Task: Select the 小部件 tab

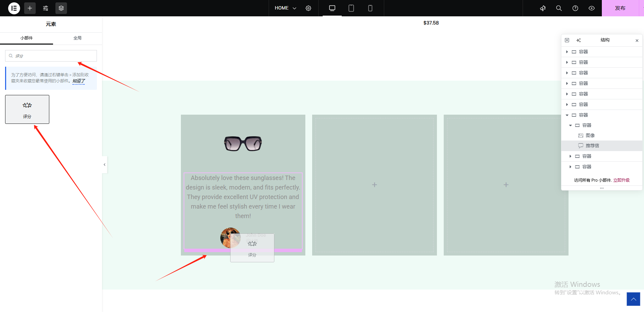Action: (27, 38)
